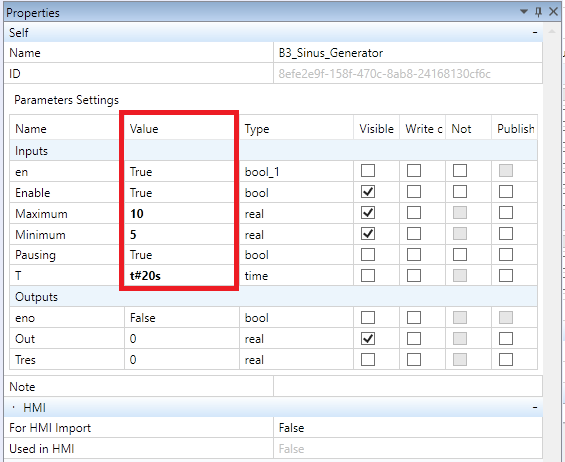
Task: Select the eno value False
Action: [x=182, y=317]
